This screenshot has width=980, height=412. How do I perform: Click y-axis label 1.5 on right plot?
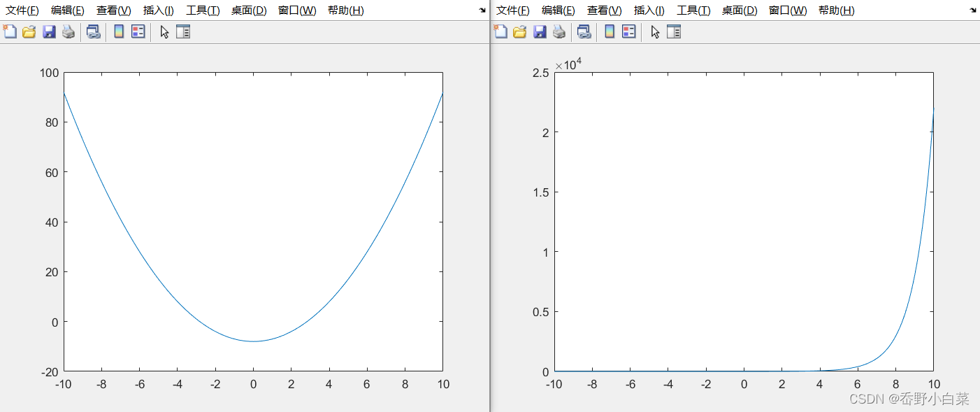(x=540, y=192)
